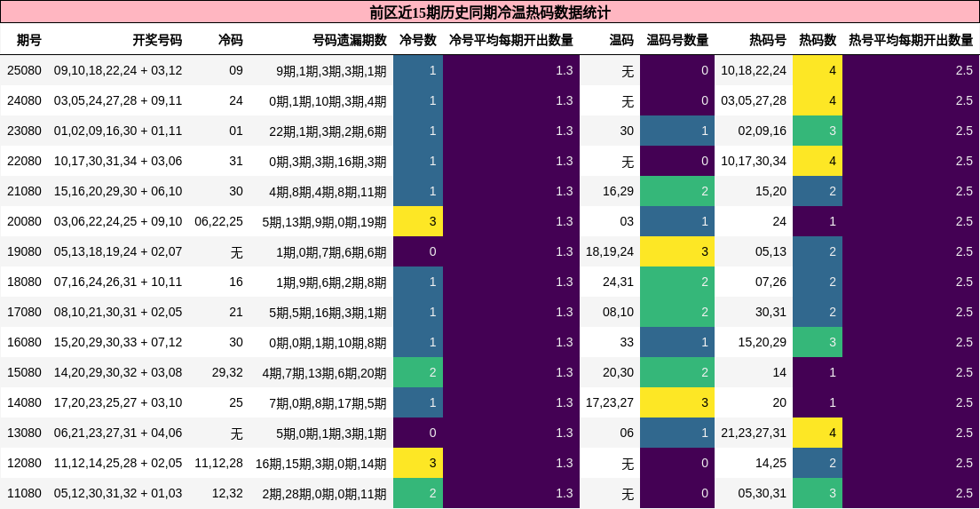980x509 pixels.
Task: Select hot codes 02,09,16
Action: [x=762, y=131]
